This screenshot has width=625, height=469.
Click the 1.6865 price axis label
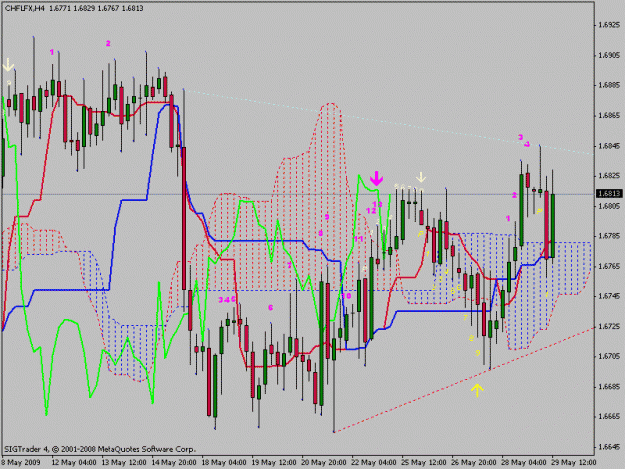tap(609, 115)
